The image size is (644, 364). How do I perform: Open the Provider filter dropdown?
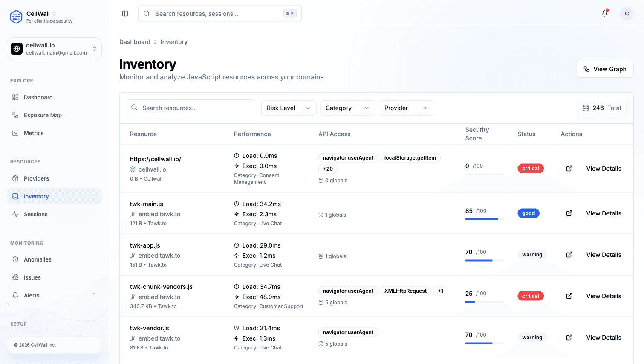[x=406, y=108]
